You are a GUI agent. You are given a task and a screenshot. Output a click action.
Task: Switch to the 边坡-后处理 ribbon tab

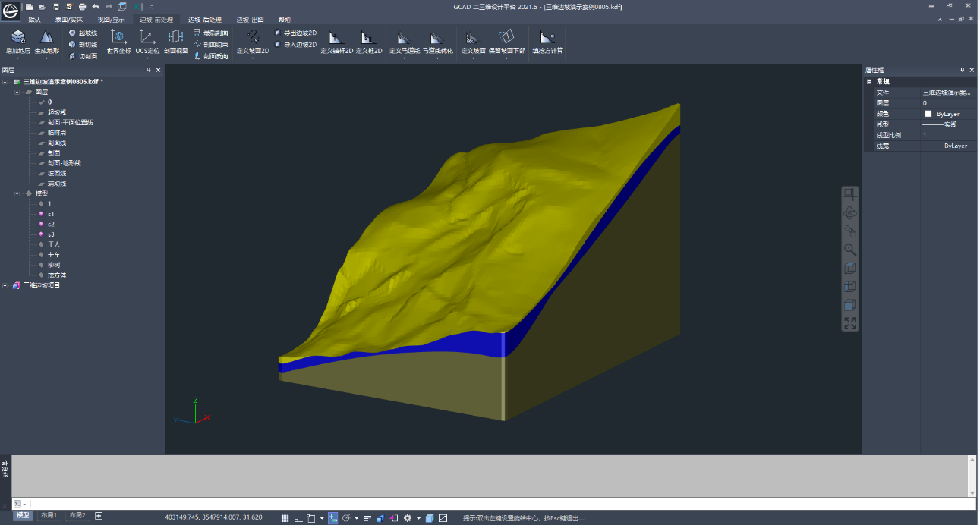click(x=205, y=20)
